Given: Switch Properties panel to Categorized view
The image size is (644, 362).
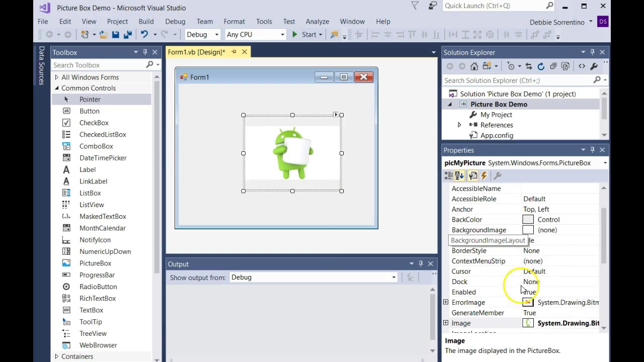Looking at the screenshot, I should point(449,175).
